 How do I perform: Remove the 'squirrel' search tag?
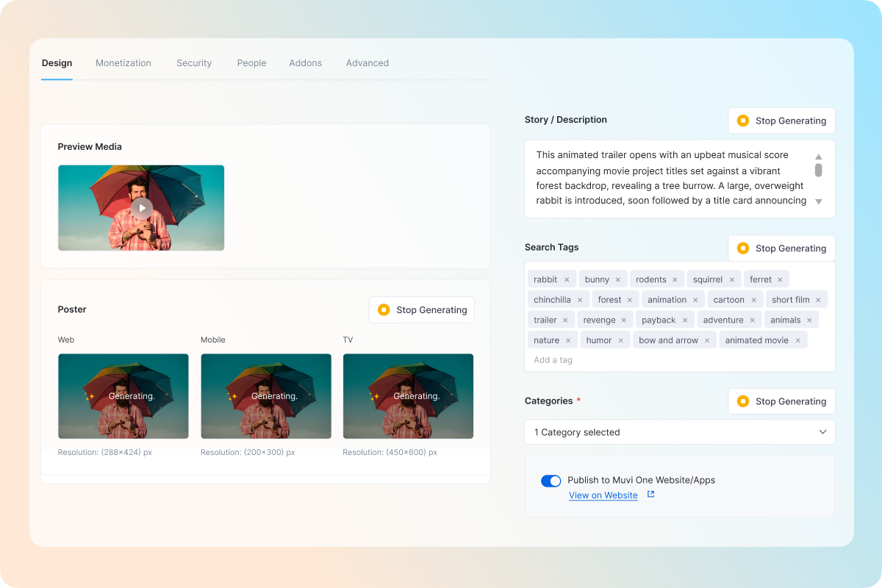732,280
